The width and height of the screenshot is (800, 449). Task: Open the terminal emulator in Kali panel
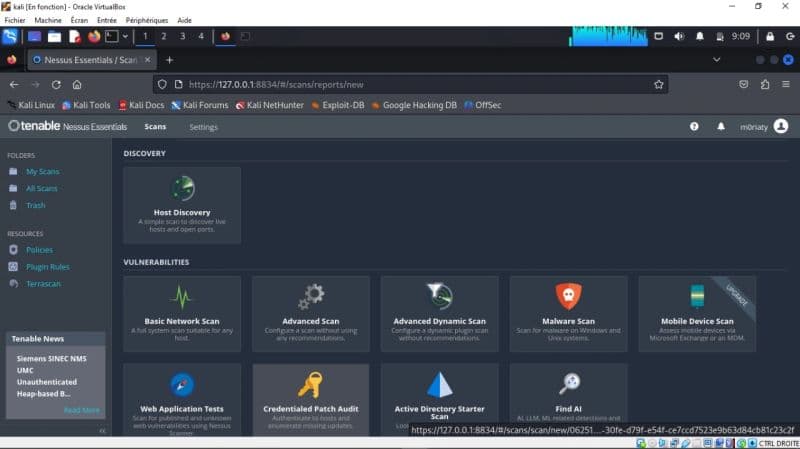point(112,36)
